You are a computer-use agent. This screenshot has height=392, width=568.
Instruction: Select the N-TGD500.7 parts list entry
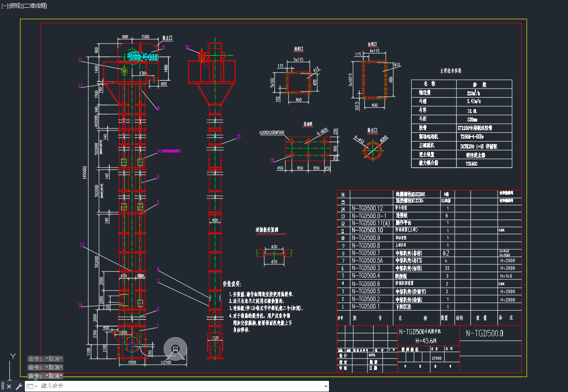(x=366, y=253)
